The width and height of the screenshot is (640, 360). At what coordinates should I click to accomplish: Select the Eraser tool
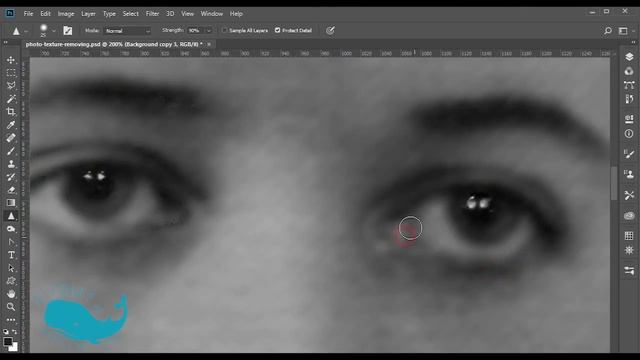point(11,190)
